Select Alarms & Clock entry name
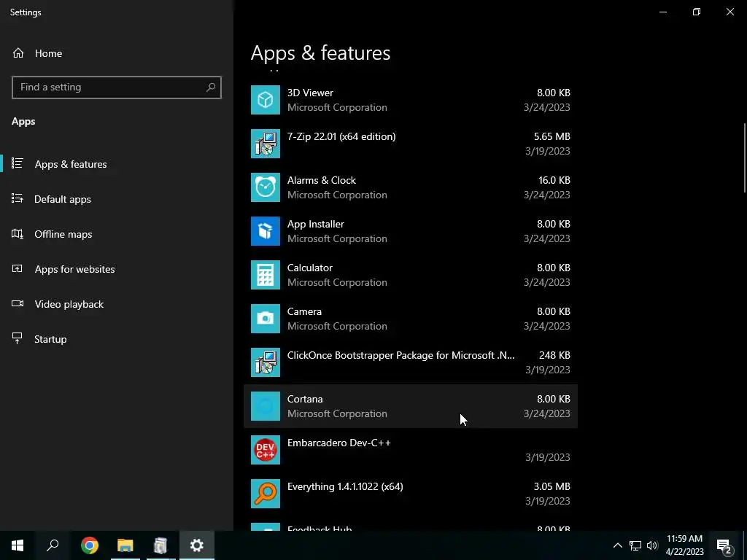Screen dimensions: 747x560 pos(322,181)
